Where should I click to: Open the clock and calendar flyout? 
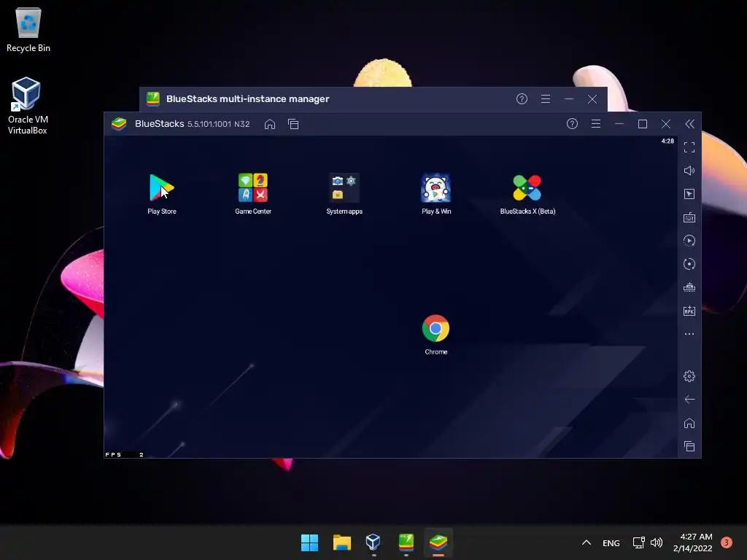[692, 542]
